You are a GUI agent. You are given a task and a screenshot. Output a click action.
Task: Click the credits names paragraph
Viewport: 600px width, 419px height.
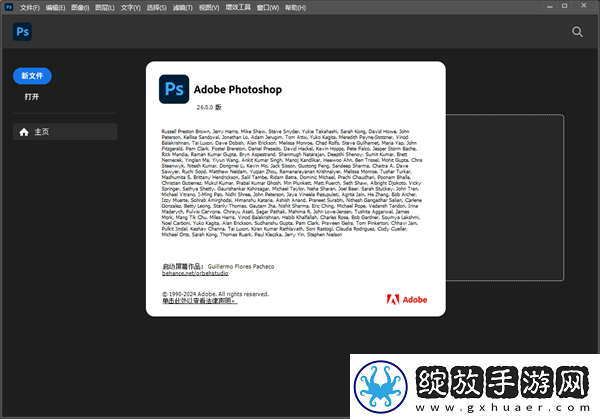pos(292,183)
